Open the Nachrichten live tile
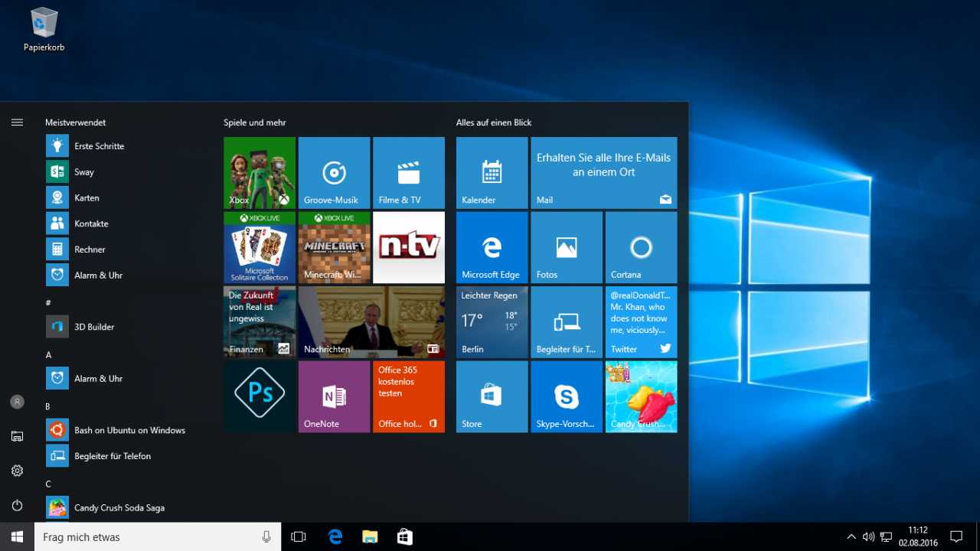Image resolution: width=980 pixels, height=551 pixels. pos(371,322)
